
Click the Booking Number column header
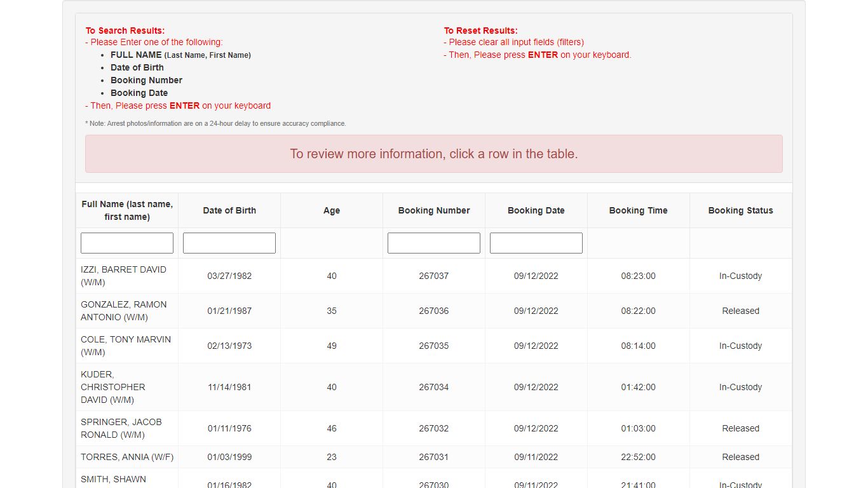434,210
